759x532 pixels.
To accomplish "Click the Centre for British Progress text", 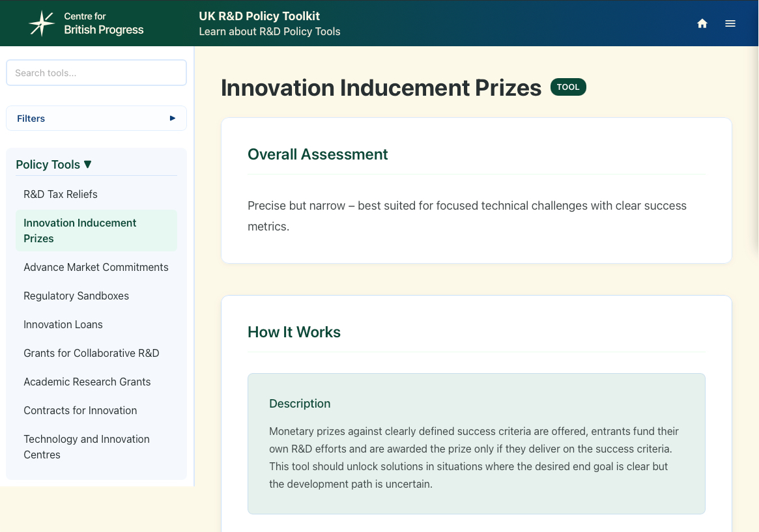I will pos(104,23).
